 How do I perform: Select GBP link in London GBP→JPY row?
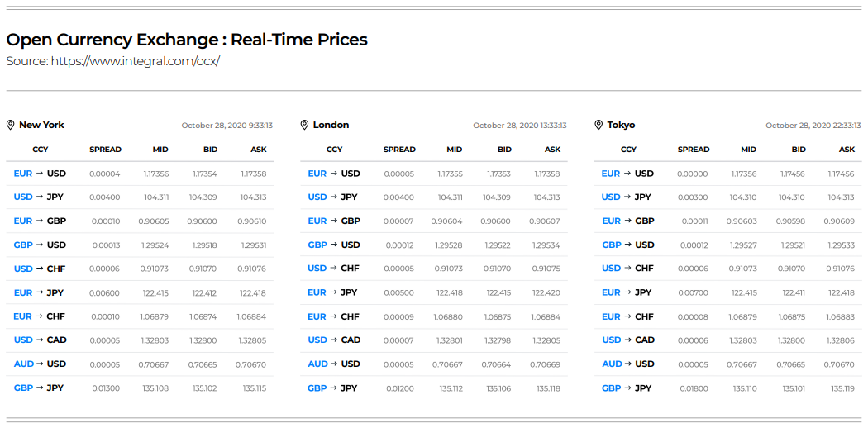[317, 388]
